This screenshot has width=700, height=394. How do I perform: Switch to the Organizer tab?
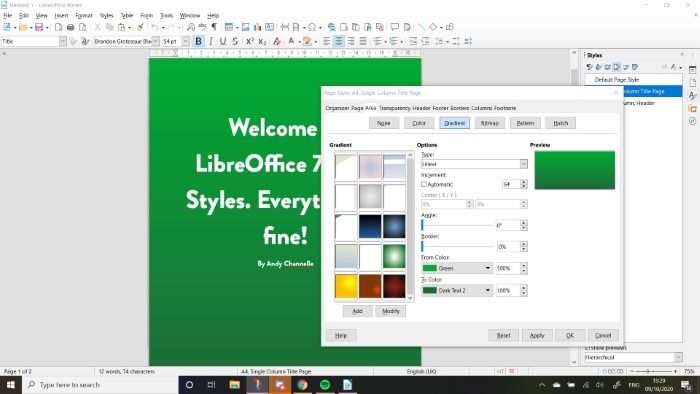point(337,108)
